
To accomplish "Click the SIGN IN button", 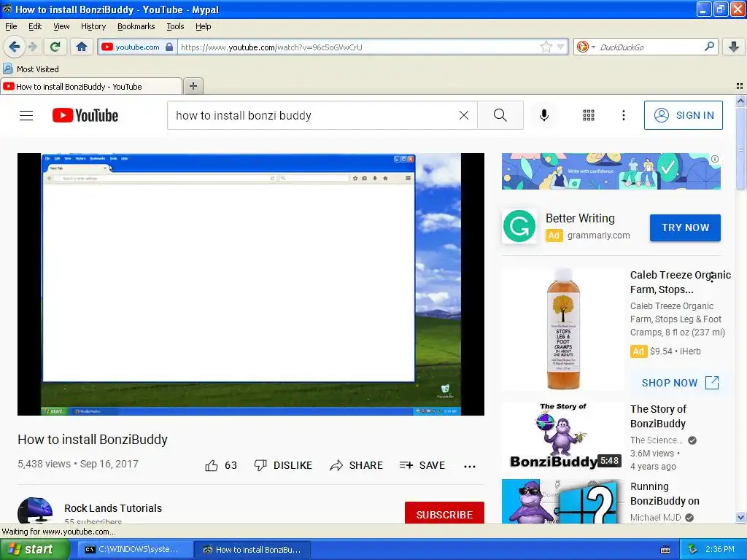I will (683, 115).
